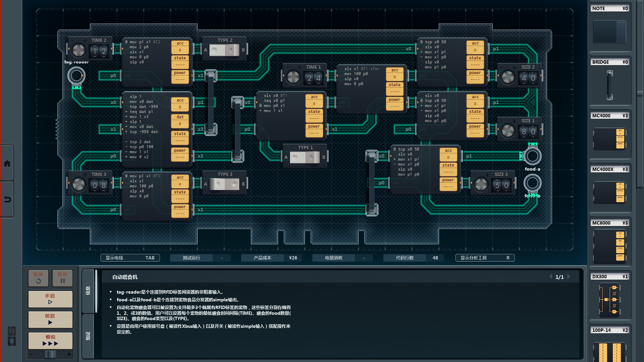Flip the TYPE 2 A/B switch
Image resolution: width=644 pixels, height=362 pixels.
(x=224, y=50)
